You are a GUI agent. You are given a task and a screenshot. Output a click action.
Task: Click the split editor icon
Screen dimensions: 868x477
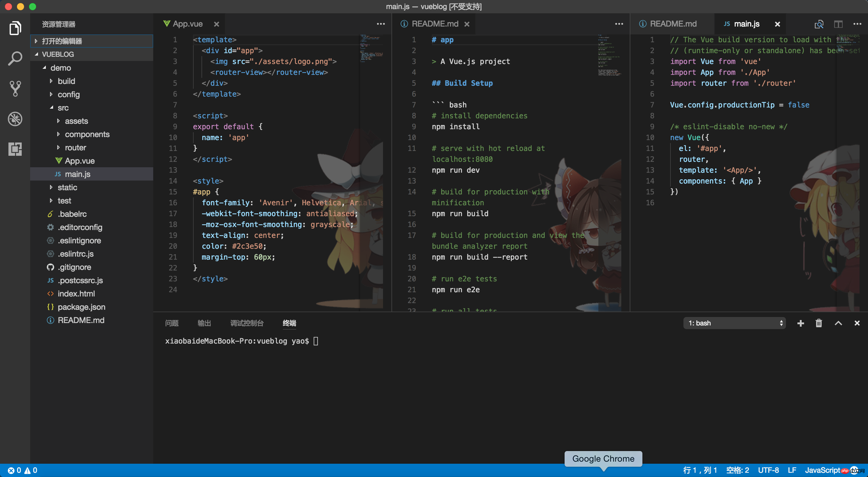coord(838,24)
